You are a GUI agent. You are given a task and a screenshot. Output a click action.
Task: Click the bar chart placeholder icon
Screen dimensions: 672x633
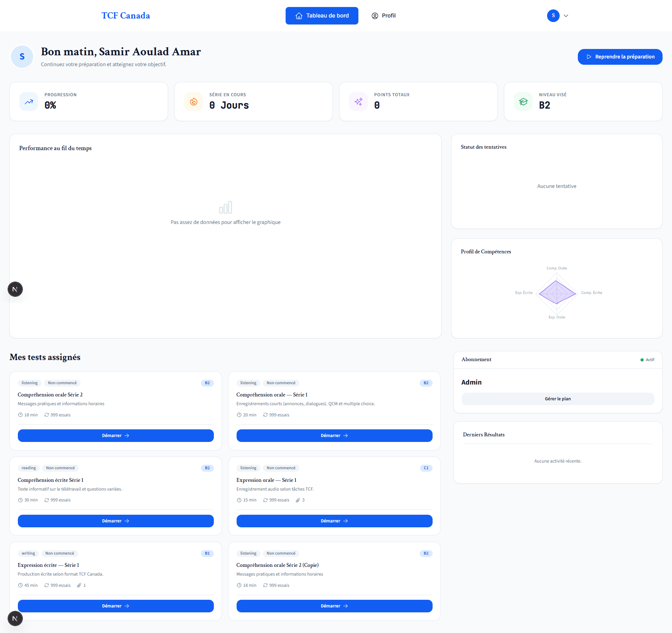[x=226, y=207]
